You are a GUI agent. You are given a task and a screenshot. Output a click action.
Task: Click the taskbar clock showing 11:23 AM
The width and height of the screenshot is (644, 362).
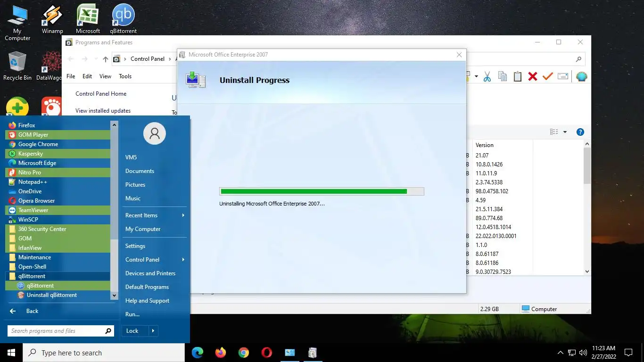point(603,353)
